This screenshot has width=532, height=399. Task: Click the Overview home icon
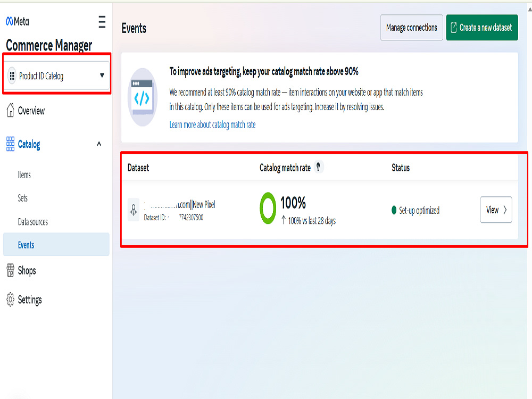coord(10,110)
